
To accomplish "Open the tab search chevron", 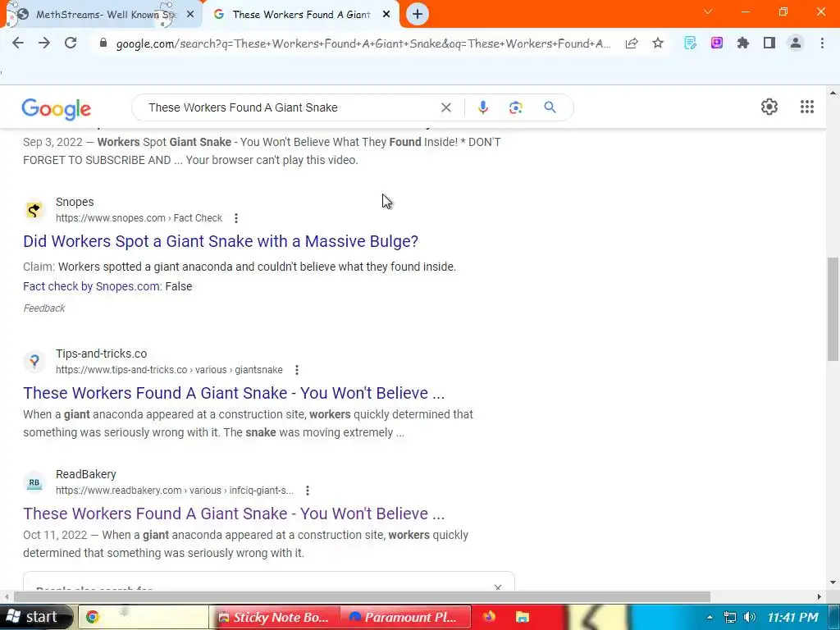I will coord(708,11).
